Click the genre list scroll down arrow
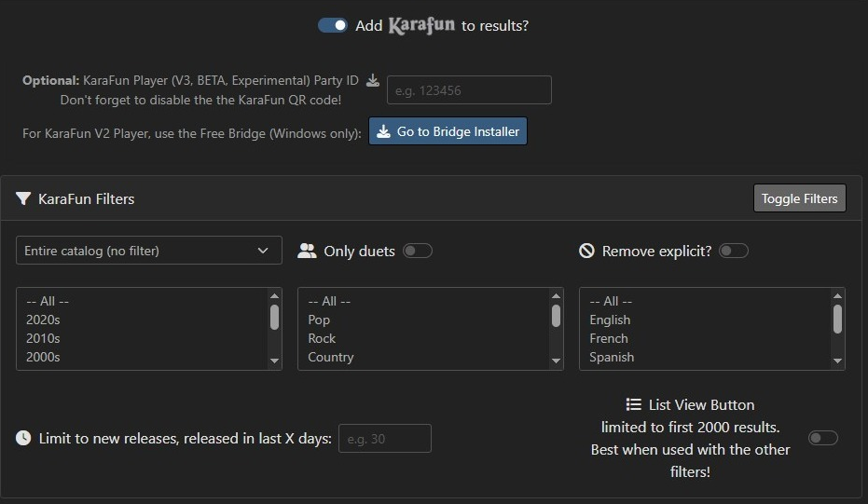868x504 pixels. pyautogui.click(x=557, y=361)
